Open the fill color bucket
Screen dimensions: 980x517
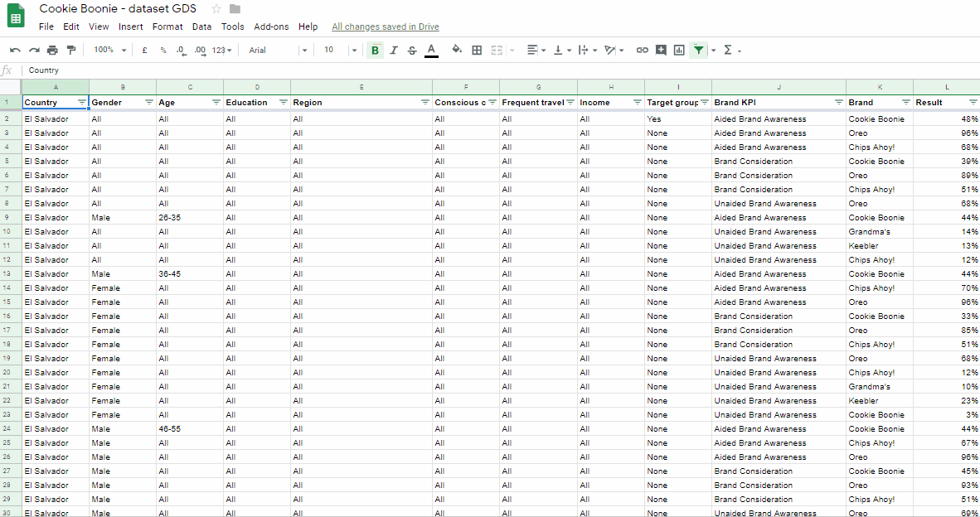[457, 50]
